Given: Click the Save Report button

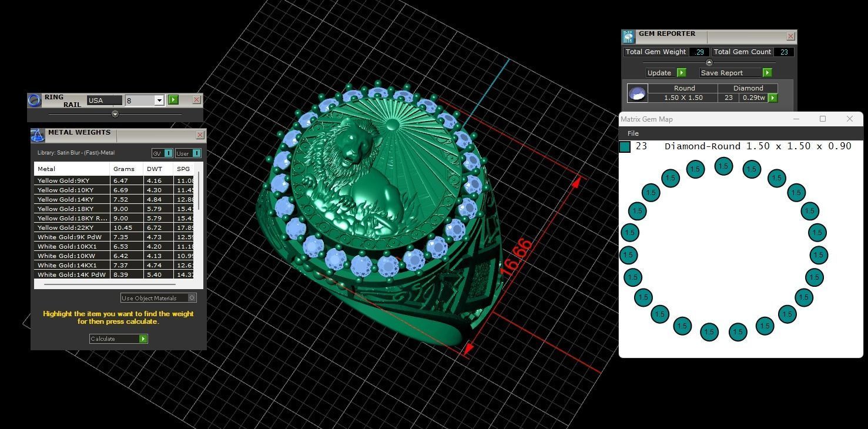Looking at the screenshot, I should click(736, 73).
